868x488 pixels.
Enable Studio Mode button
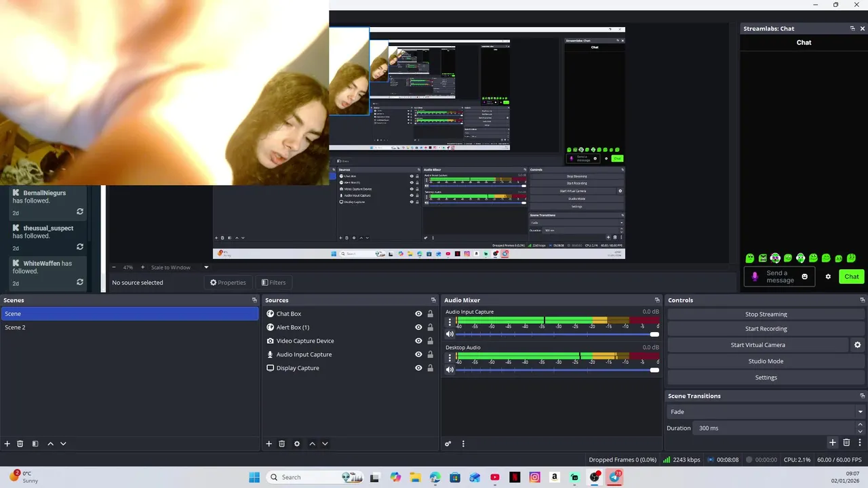click(x=766, y=361)
